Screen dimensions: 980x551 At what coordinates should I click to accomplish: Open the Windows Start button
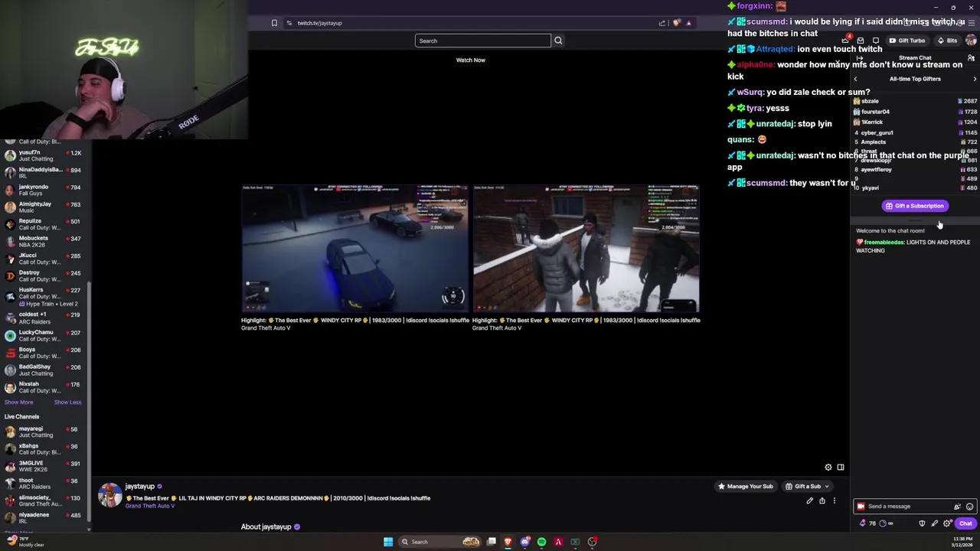click(x=388, y=542)
